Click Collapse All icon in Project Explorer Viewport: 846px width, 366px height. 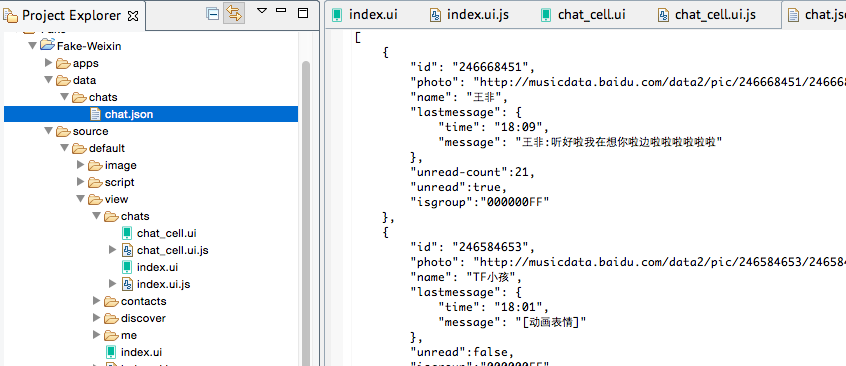click(213, 15)
